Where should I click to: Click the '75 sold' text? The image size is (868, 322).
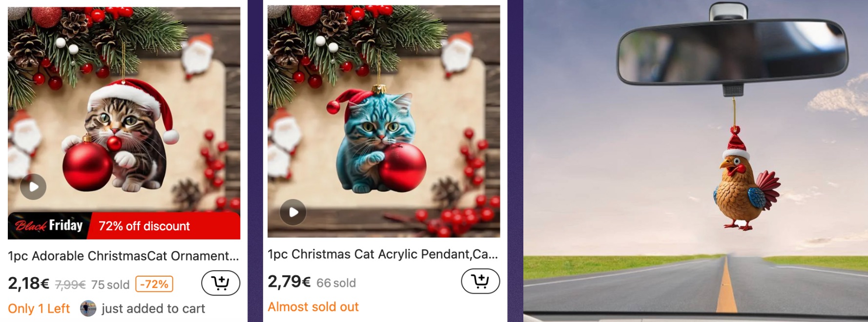click(x=110, y=284)
